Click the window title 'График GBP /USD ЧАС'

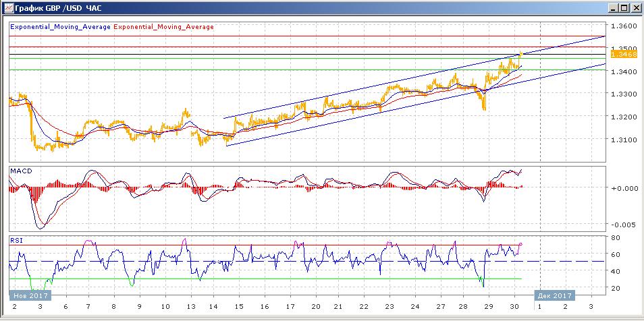coord(58,8)
